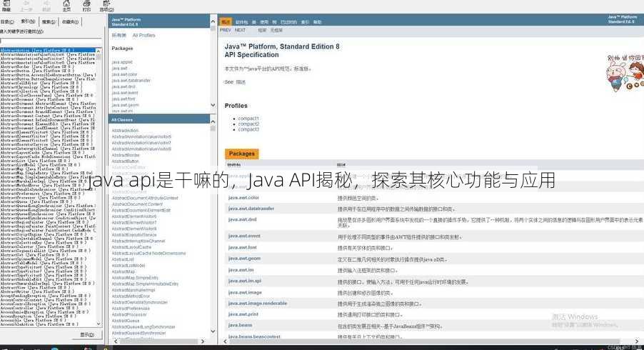Open 描述 link after See
Viewport: 644px width, 350px height.
click(241, 82)
